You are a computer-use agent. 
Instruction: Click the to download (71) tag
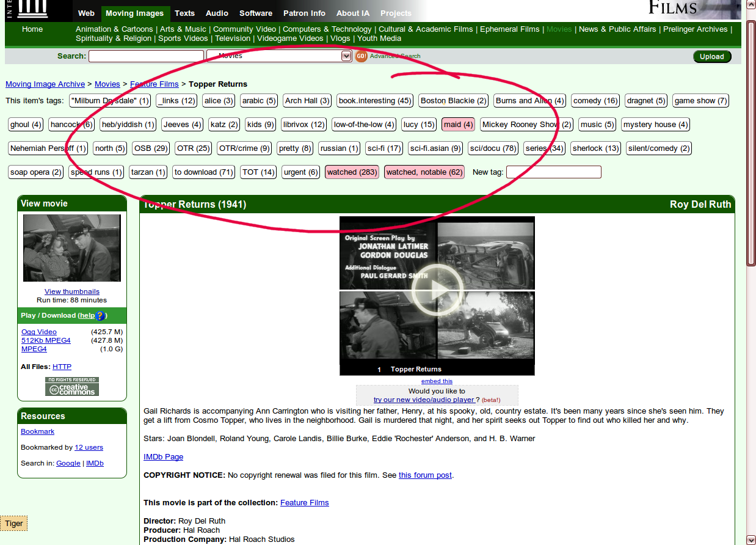(203, 172)
